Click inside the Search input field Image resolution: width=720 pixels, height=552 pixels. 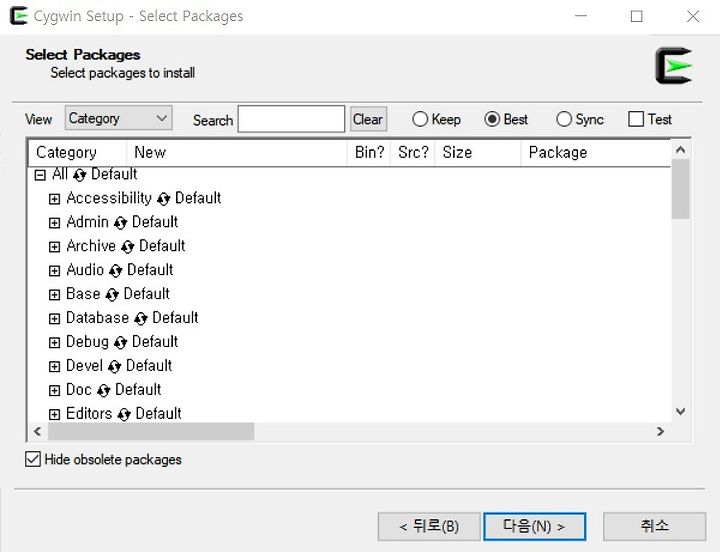coord(291,119)
